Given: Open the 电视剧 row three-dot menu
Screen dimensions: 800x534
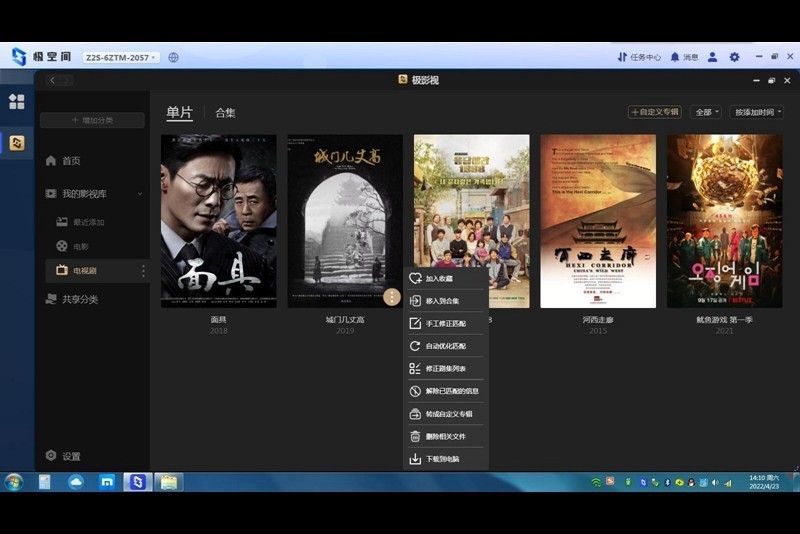Looking at the screenshot, I should point(143,271).
